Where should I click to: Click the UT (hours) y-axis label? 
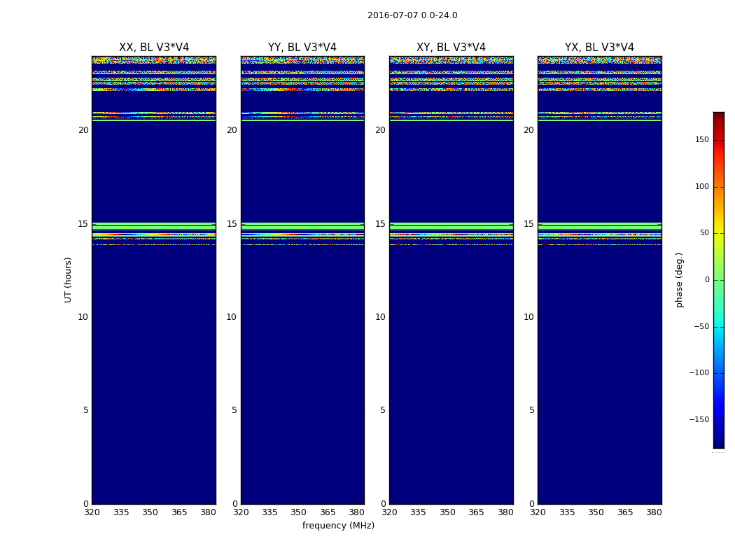point(68,279)
